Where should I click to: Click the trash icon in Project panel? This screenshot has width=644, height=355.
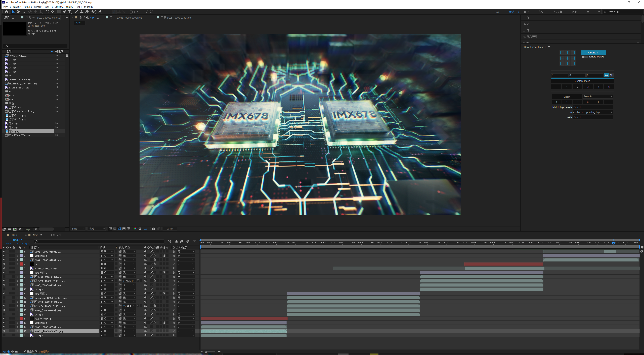36,229
